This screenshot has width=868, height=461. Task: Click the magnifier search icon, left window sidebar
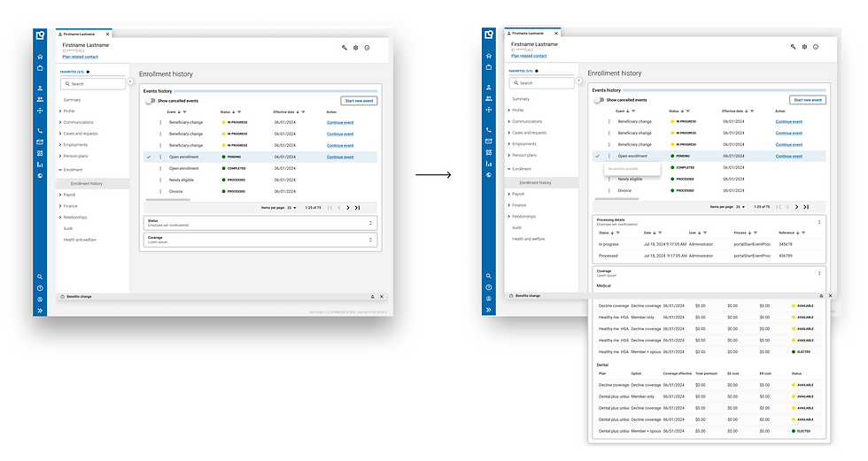coord(40,277)
